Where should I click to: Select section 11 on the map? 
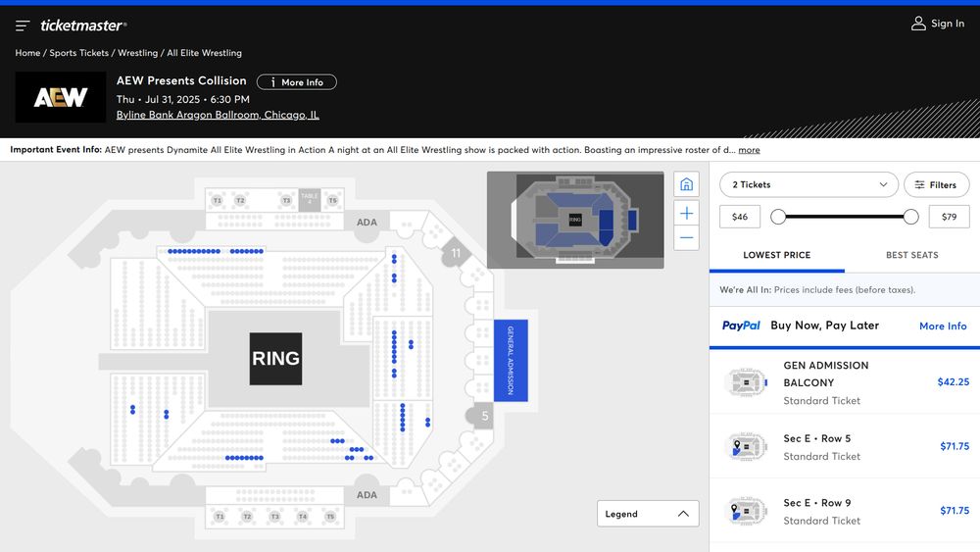[x=456, y=253]
